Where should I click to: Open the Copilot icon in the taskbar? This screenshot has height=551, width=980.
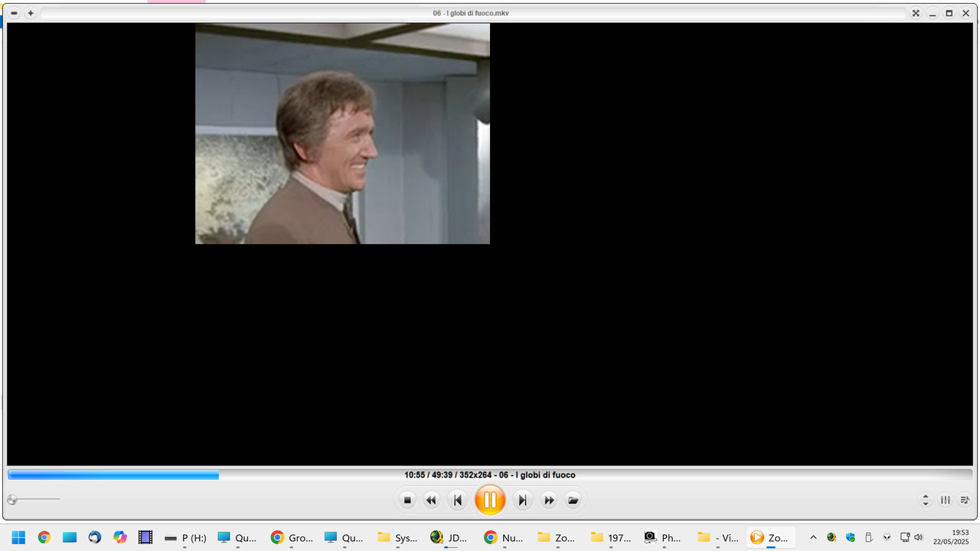pos(119,538)
